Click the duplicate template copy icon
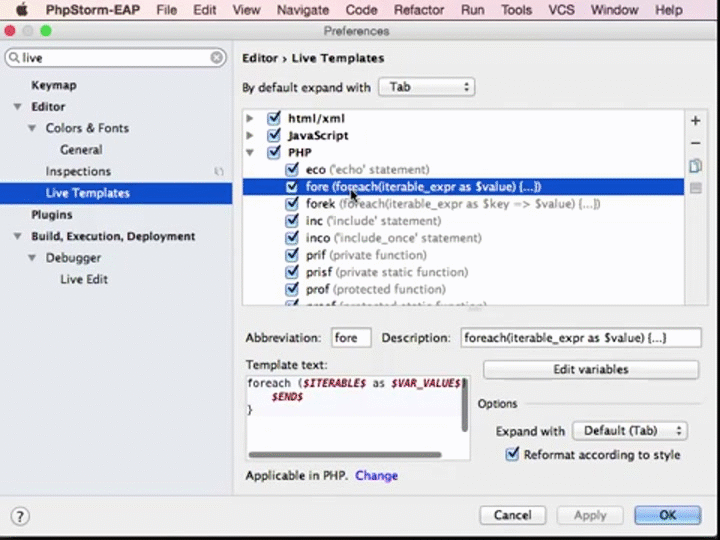The width and height of the screenshot is (720, 540). (695, 166)
